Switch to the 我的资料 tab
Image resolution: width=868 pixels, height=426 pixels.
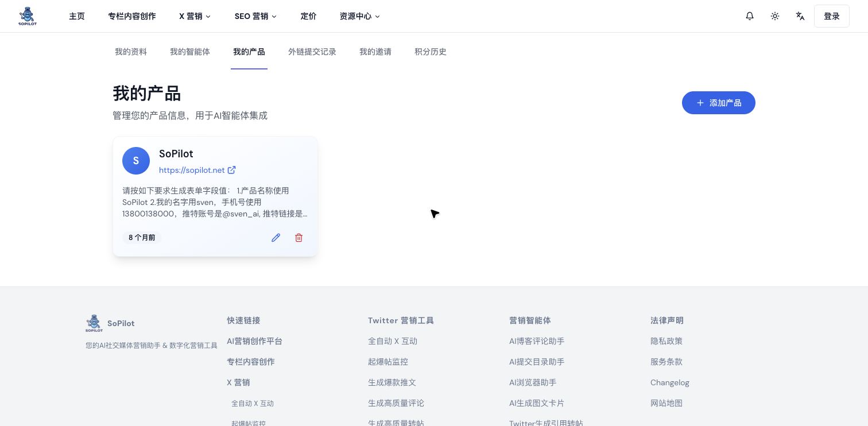(131, 52)
